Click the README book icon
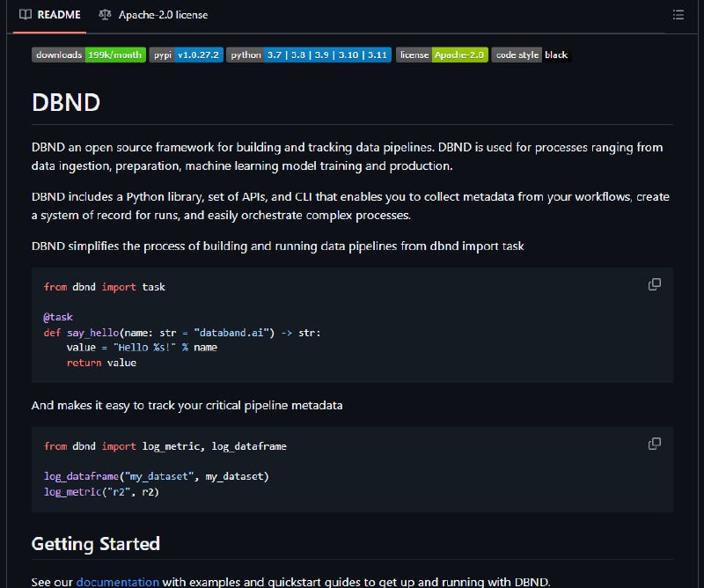704x588 pixels. [26, 15]
